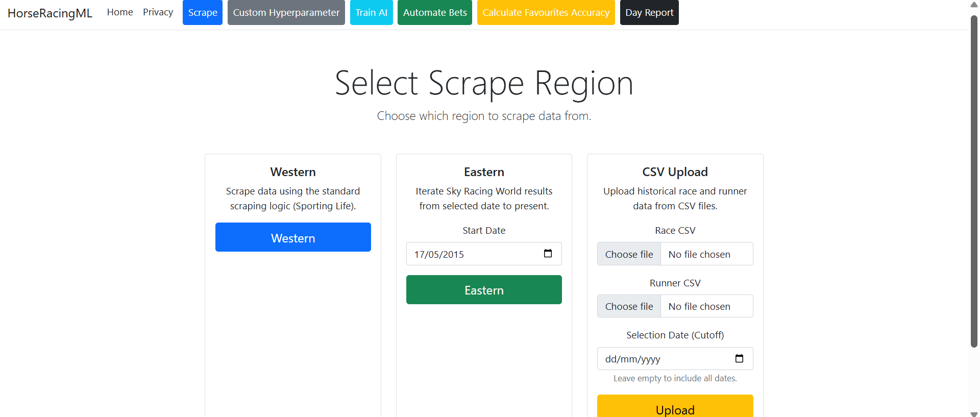Open the calendar picker for Selection Date
This screenshot has width=980, height=417.
click(x=739, y=359)
